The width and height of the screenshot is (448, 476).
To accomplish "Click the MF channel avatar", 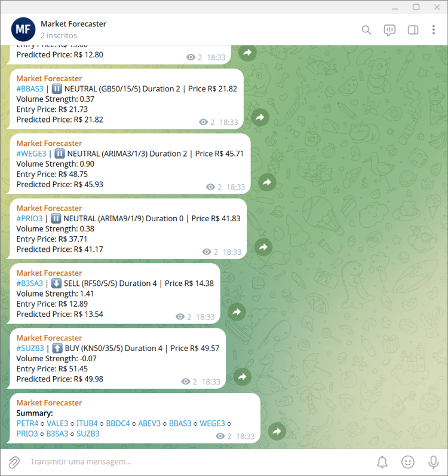I will 23,29.
